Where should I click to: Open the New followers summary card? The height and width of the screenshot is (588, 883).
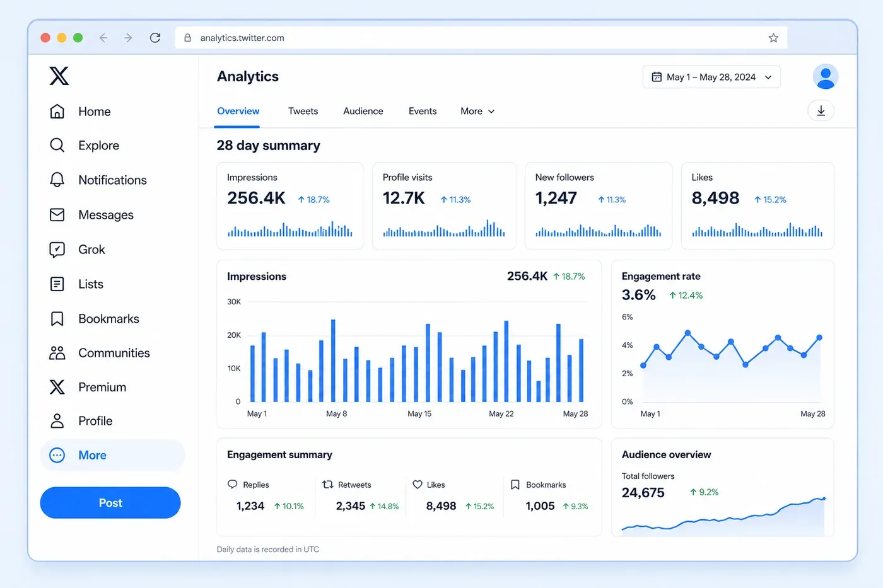coord(599,206)
